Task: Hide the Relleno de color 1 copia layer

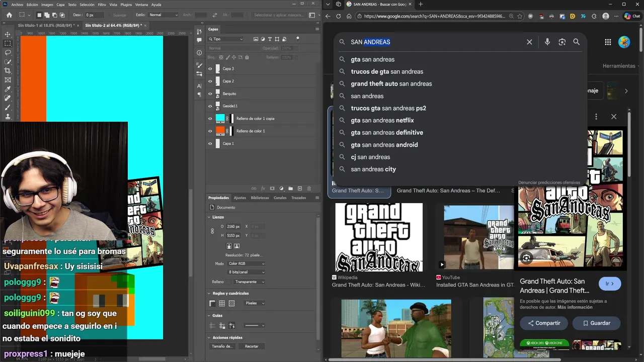Action: pyautogui.click(x=210, y=119)
